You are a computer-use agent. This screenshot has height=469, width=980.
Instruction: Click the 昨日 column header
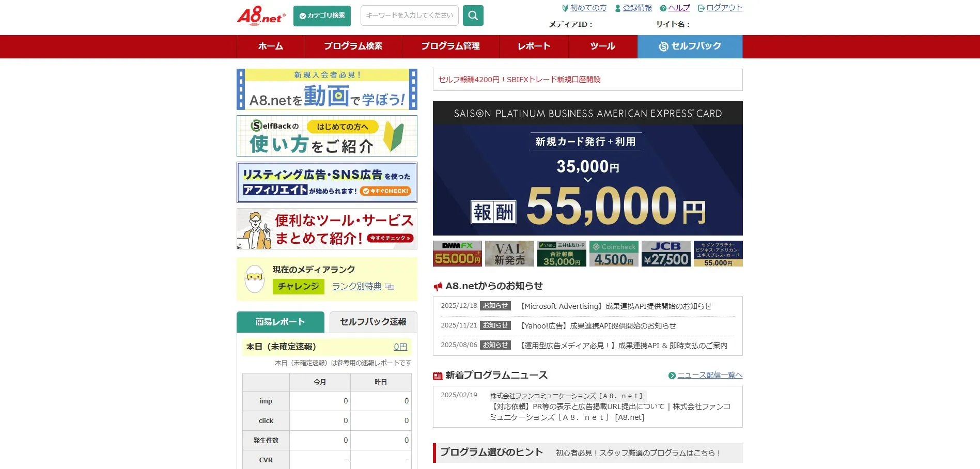pos(381,382)
